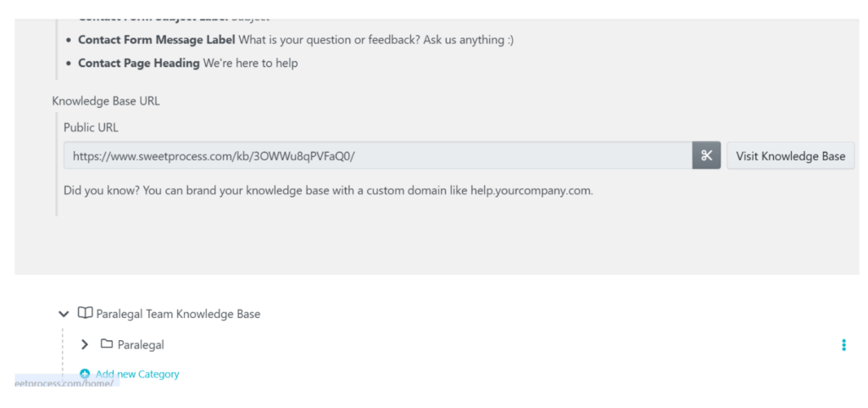This screenshot has width=868, height=408.
Task: Open the three-dot options menu for Paralegal
Action: pos(843,345)
